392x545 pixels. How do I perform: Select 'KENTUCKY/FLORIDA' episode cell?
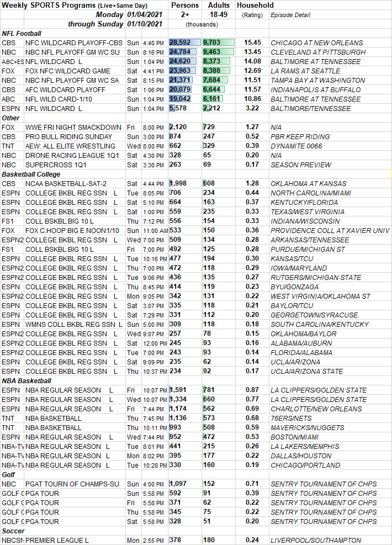pos(304,202)
